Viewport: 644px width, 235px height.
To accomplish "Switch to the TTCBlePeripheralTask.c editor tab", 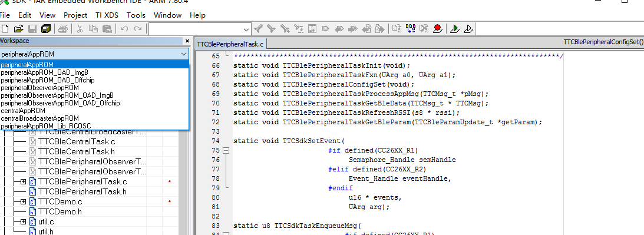I will point(230,44).
